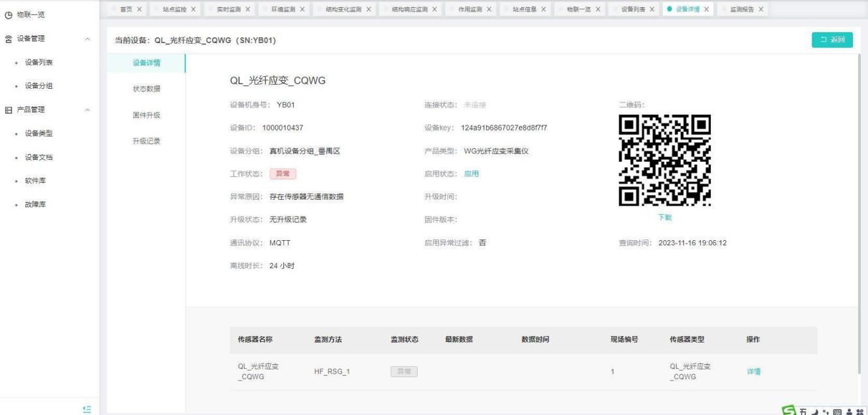The image size is (868, 415).
Task: Close the 首页 tab with its X
Action: pyautogui.click(x=140, y=8)
